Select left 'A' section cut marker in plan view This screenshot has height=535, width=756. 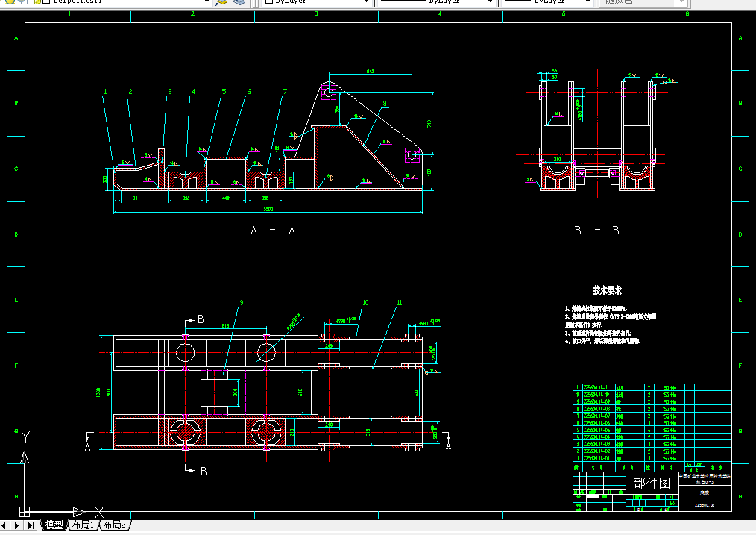click(x=87, y=448)
